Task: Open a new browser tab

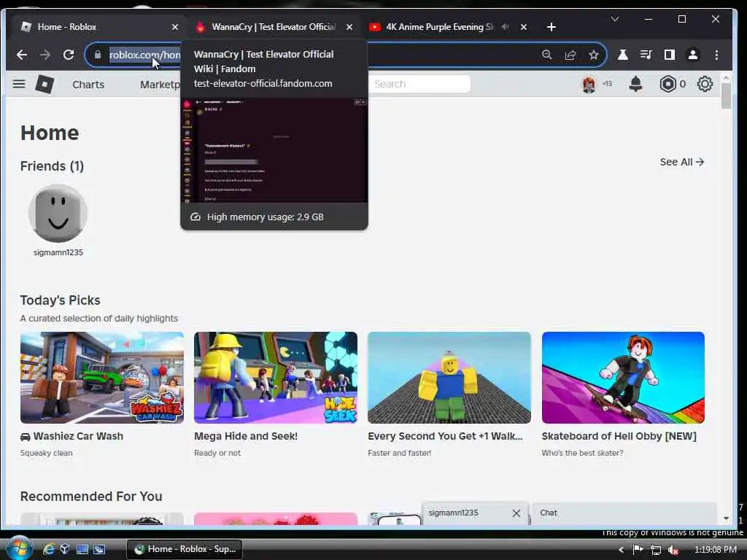Action: pyautogui.click(x=551, y=27)
